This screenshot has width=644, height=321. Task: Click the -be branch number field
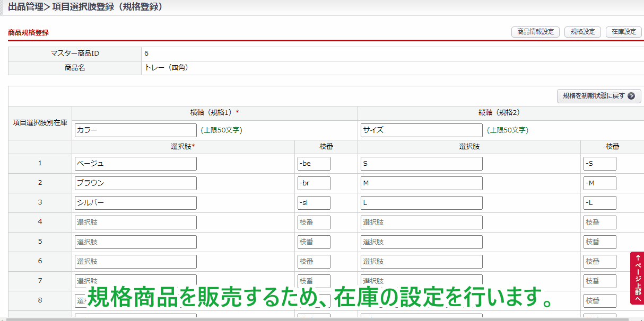[314, 164]
